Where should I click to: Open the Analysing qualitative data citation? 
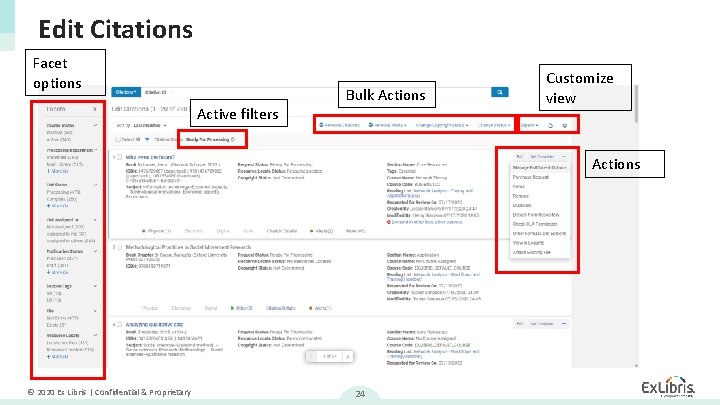pyautogui.click(x=154, y=325)
